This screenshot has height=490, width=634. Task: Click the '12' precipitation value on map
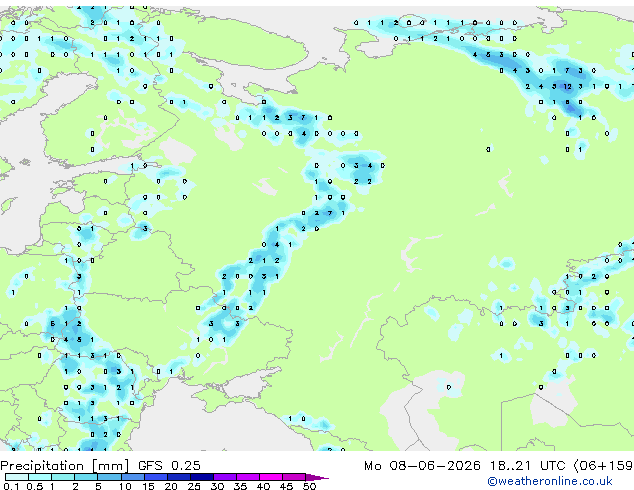coord(567,87)
